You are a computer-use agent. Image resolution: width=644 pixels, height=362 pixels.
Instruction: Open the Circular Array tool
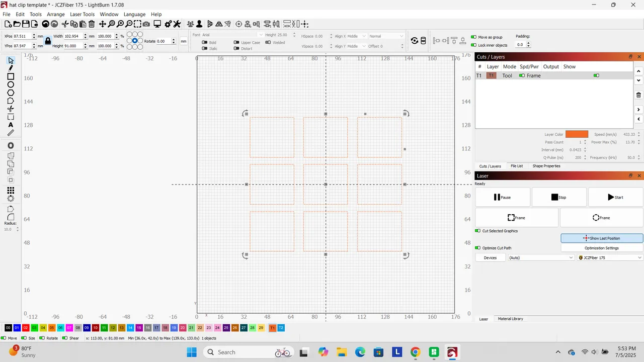pyautogui.click(x=11, y=199)
